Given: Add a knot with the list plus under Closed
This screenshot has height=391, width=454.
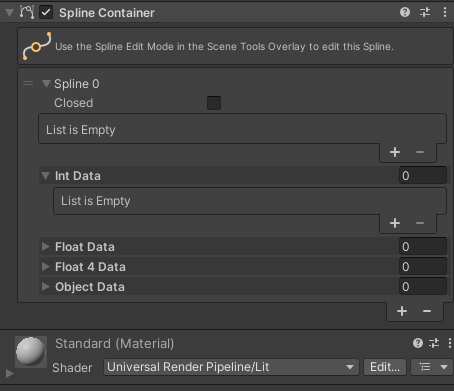Looking at the screenshot, I should (x=395, y=152).
